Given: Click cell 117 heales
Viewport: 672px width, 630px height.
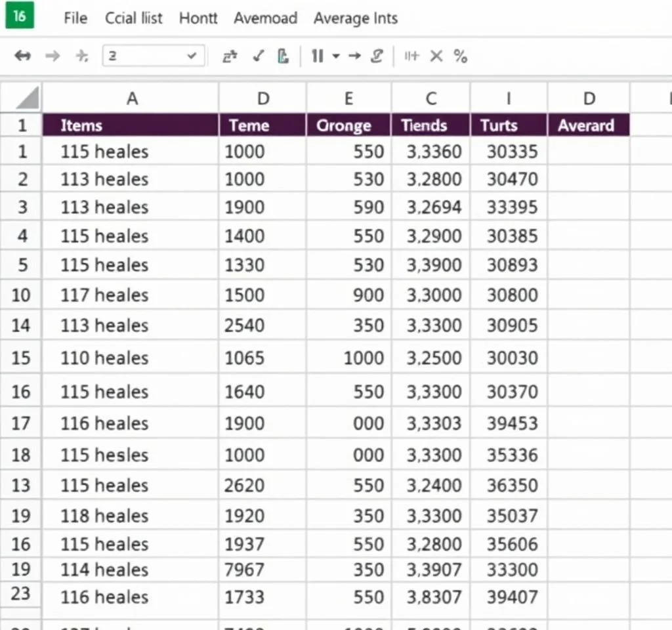Looking at the screenshot, I should point(131,295).
